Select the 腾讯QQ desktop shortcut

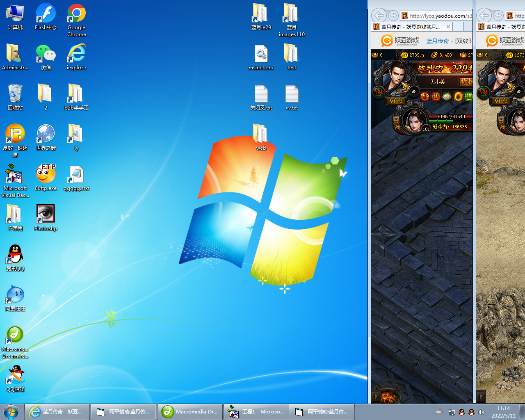point(15,258)
